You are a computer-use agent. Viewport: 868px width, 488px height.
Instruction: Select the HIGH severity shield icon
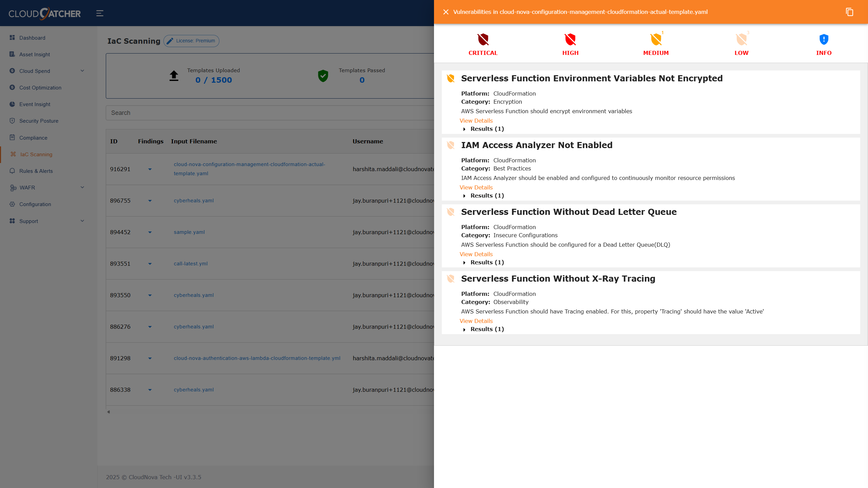(x=570, y=40)
